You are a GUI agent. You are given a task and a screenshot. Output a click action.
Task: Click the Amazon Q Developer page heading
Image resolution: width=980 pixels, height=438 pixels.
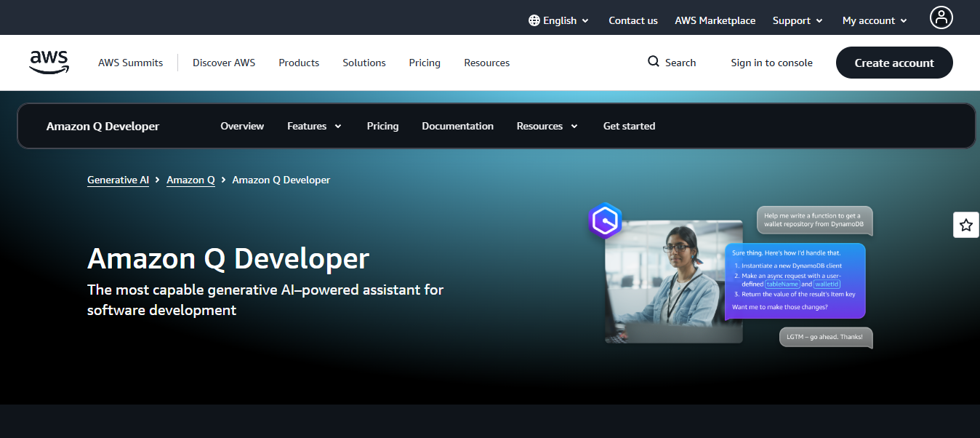coord(228,258)
